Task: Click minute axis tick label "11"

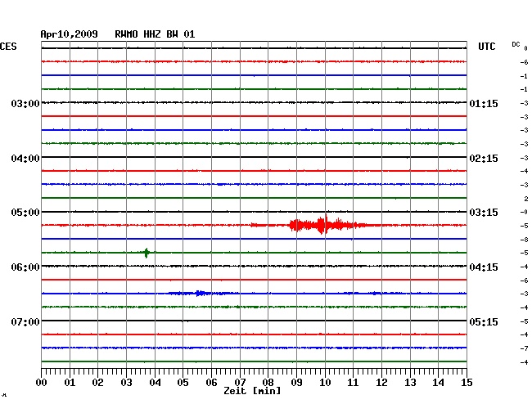Action: [x=353, y=382]
